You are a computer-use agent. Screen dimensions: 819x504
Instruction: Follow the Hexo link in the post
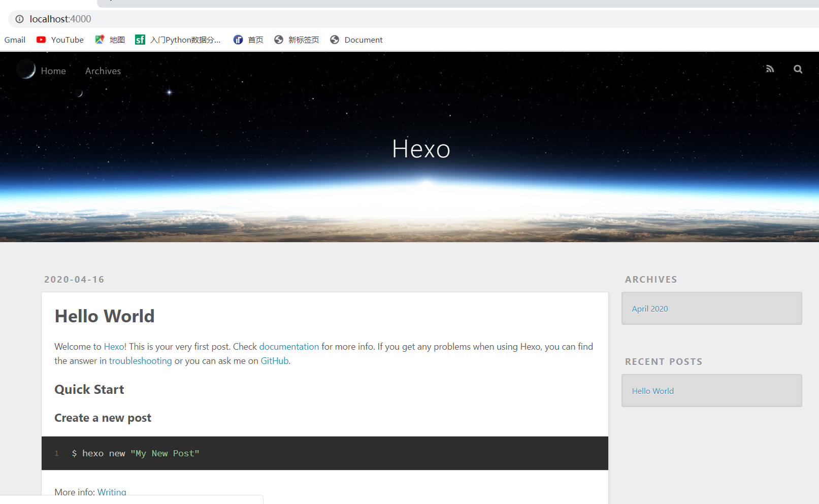click(114, 347)
